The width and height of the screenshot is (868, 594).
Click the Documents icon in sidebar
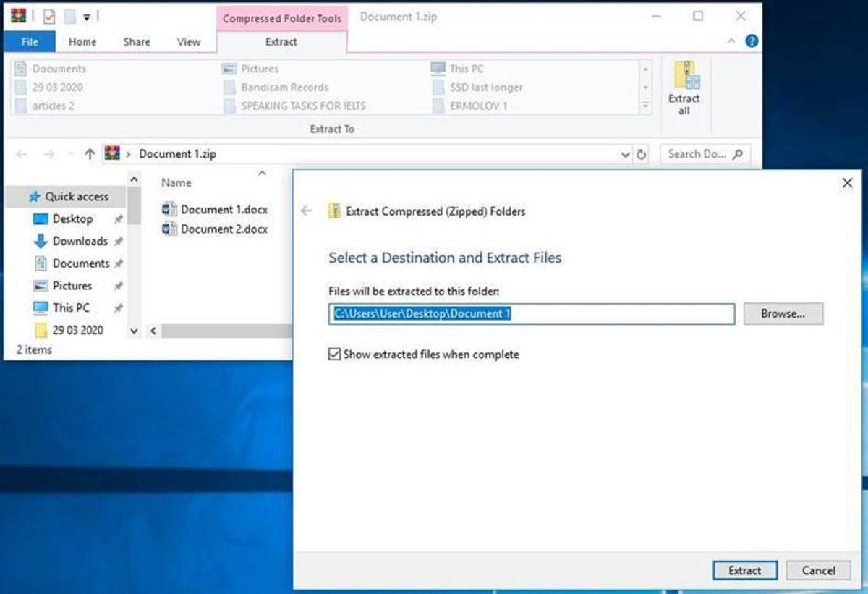41,263
